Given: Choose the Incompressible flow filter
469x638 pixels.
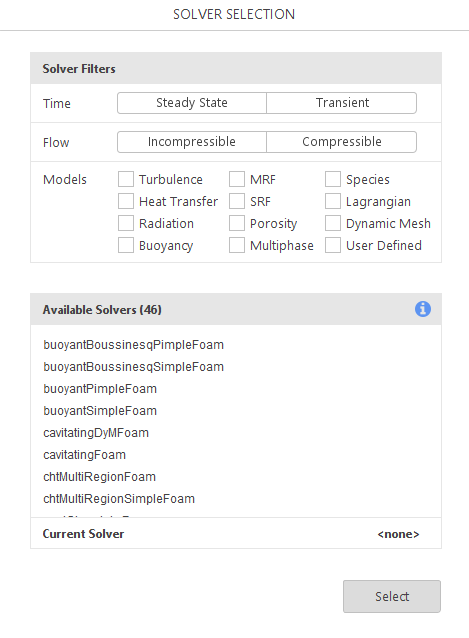Looking at the screenshot, I should [192, 142].
